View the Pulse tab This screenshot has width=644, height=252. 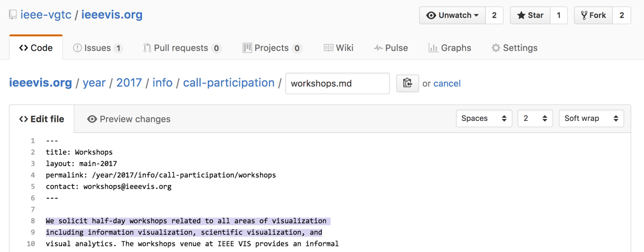coord(391,48)
